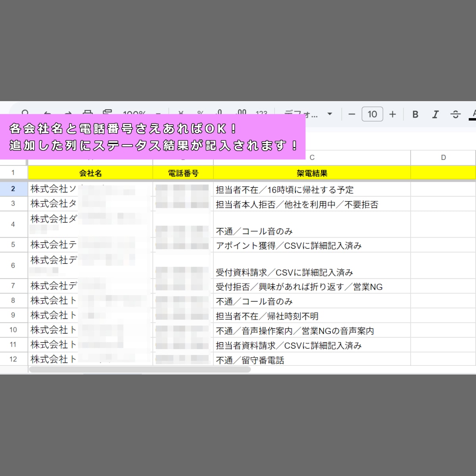Click the phone number cell in row 9
Viewport: 476px width, 476px height.
(x=183, y=316)
